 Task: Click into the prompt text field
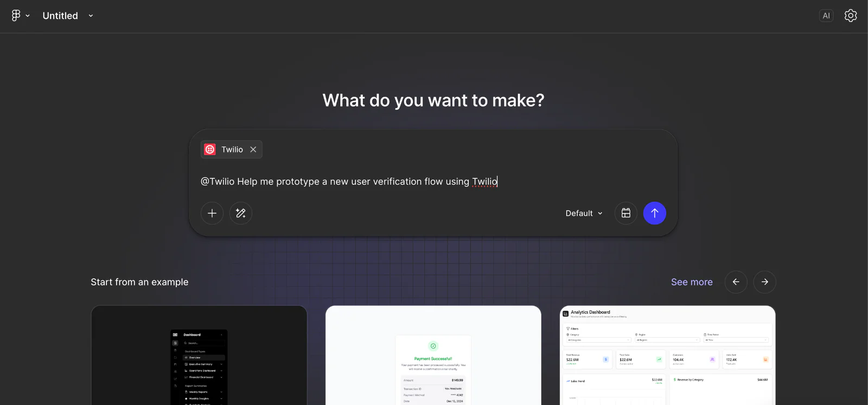click(433, 182)
